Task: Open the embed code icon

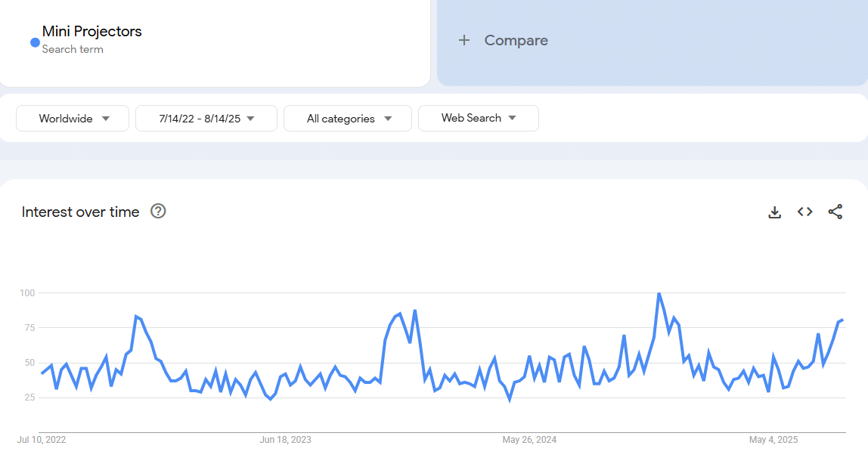Action: [805, 212]
